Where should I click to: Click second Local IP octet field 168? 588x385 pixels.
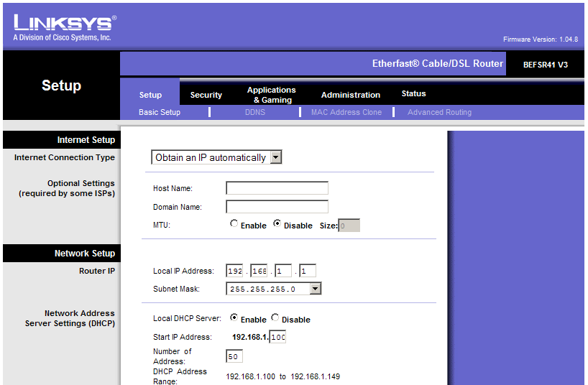[259, 271]
